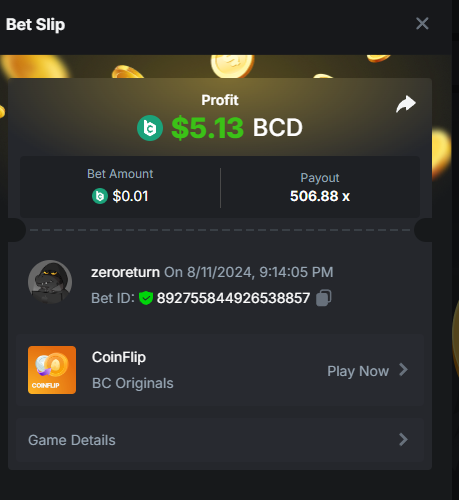
Task: Click the share arrow icon
Action: [x=406, y=104]
